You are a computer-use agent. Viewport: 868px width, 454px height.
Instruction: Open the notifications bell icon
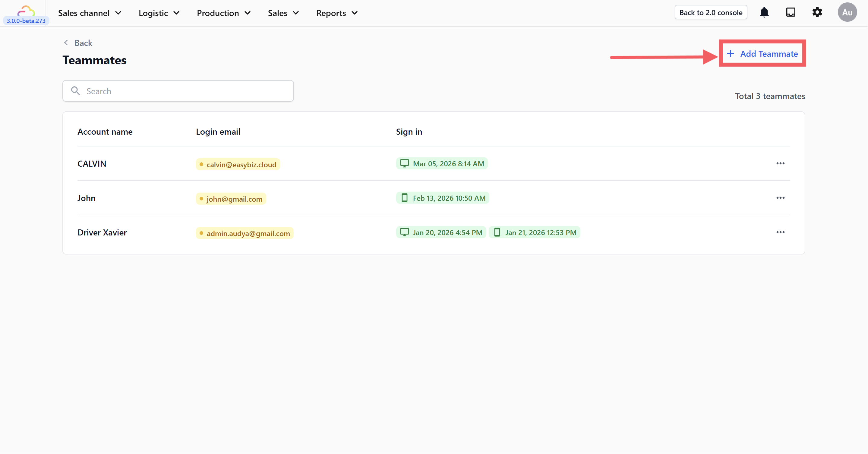click(764, 12)
